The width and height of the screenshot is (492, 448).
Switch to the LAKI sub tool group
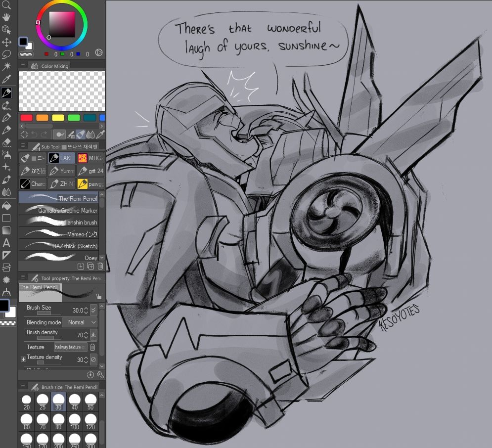coord(61,158)
